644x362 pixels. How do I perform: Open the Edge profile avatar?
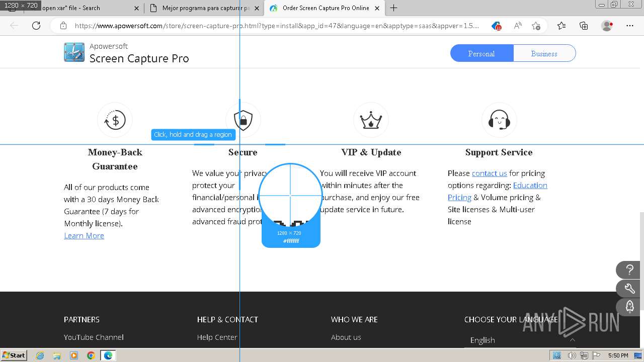607,26
